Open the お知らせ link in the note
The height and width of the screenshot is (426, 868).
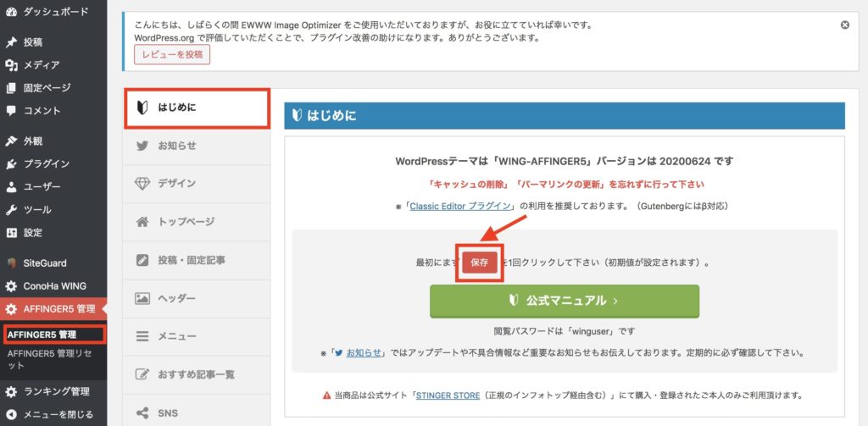coord(364,352)
